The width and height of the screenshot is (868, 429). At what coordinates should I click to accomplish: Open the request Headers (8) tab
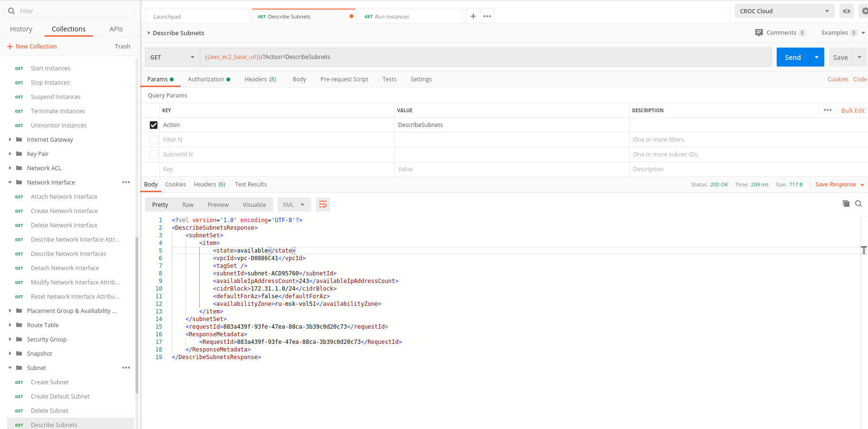point(260,79)
